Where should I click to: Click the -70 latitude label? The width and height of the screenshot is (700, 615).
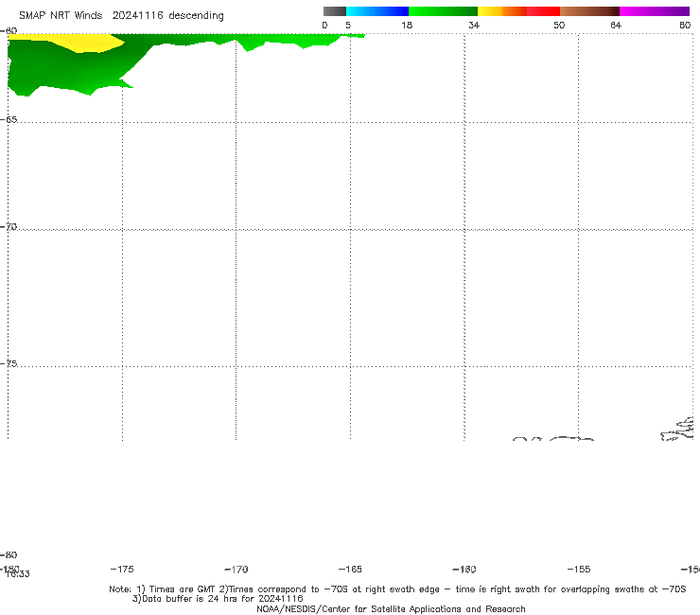coord(9,227)
